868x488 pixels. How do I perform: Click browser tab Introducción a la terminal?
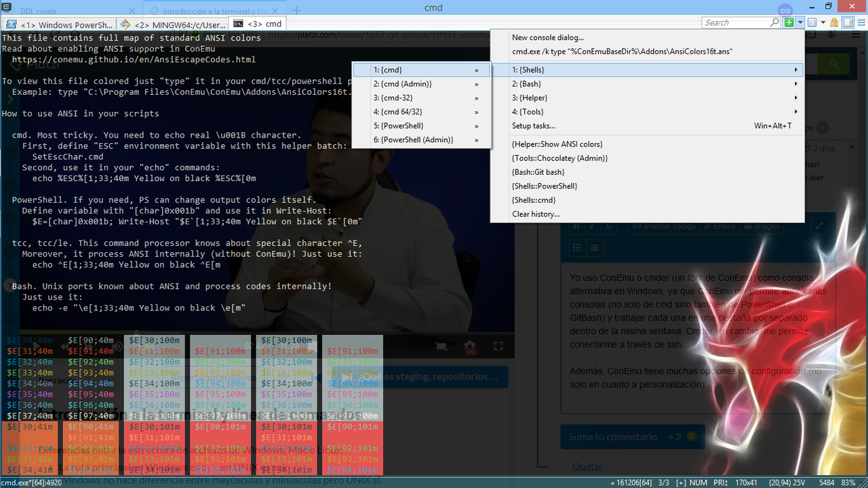[x=214, y=12]
